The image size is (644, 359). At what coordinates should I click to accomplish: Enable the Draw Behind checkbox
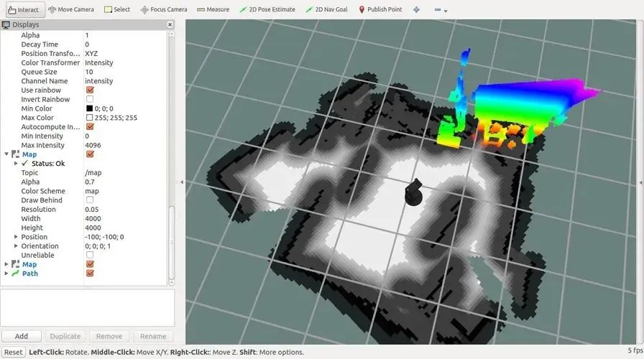[90, 200]
